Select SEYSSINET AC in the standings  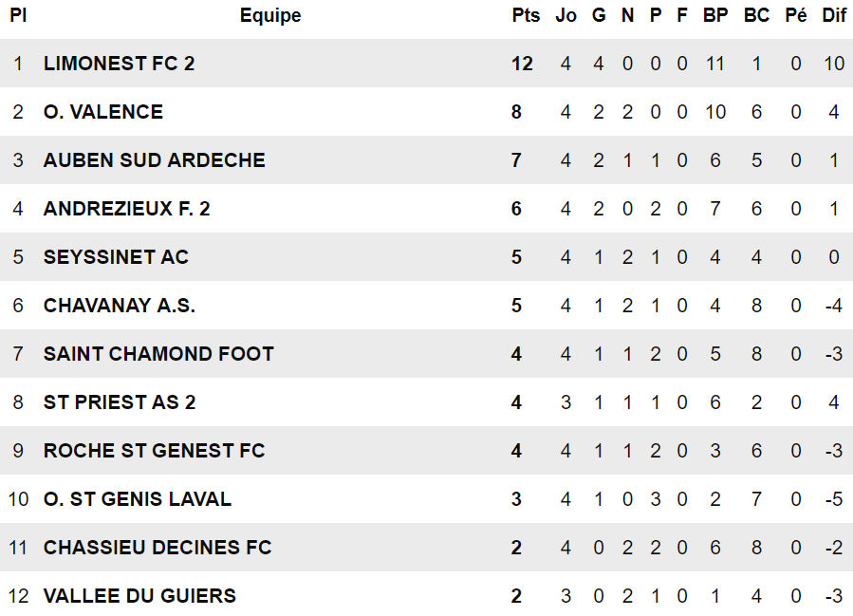[116, 257]
